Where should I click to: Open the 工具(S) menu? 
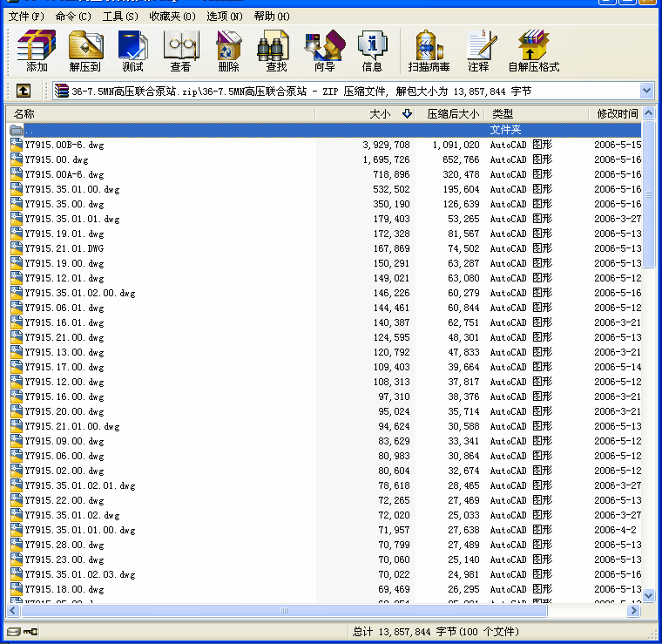click(x=120, y=16)
